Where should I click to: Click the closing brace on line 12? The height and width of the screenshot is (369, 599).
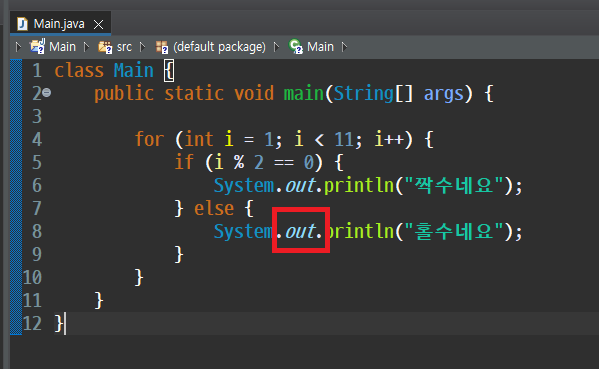click(59, 324)
